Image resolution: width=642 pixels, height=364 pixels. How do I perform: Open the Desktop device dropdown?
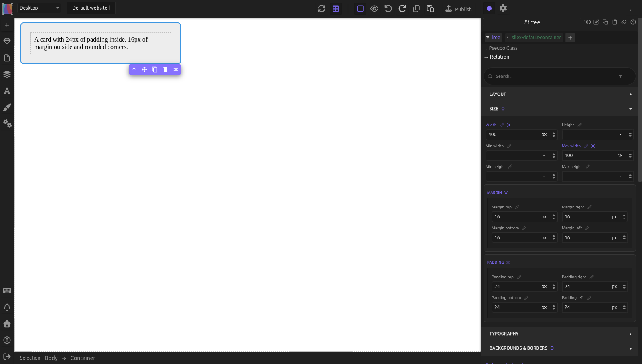point(39,8)
